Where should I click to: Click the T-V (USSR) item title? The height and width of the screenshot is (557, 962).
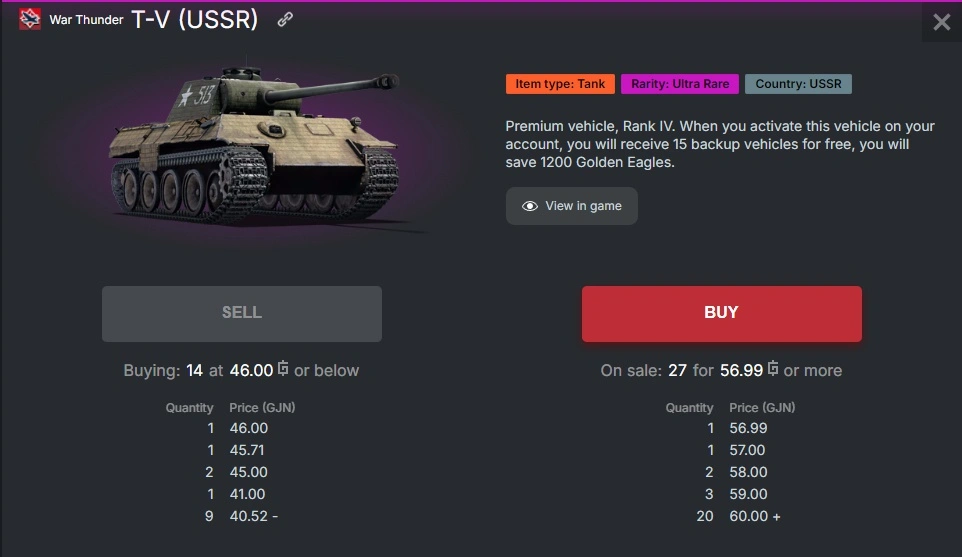tap(194, 20)
